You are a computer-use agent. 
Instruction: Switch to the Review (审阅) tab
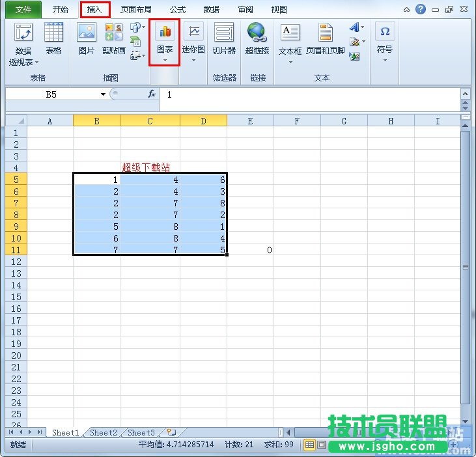tap(245, 10)
